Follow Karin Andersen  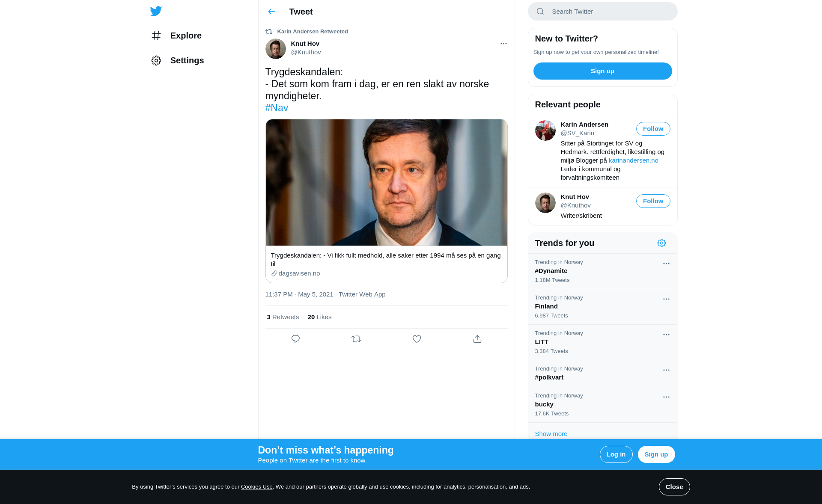(653, 129)
